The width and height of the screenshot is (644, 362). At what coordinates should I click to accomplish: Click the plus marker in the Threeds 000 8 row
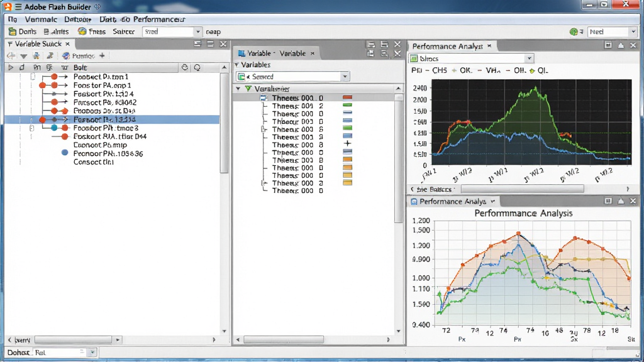click(x=347, y=143)
